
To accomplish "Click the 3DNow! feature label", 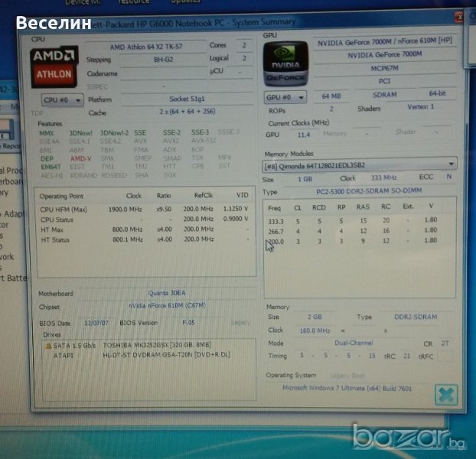I will pyautogui.click(x=80, y=133).
